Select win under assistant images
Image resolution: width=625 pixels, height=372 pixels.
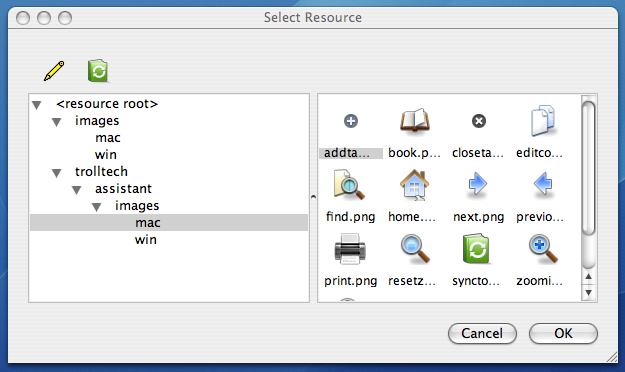tap(145, 240)
